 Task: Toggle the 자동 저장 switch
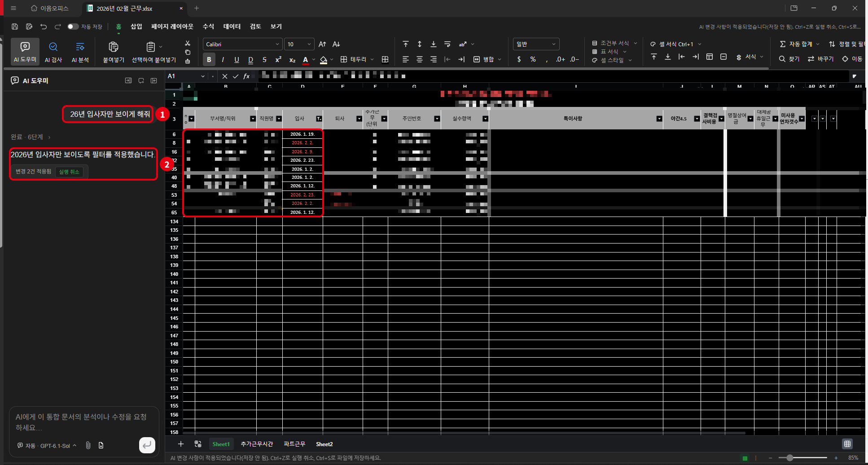coord(73,27)
